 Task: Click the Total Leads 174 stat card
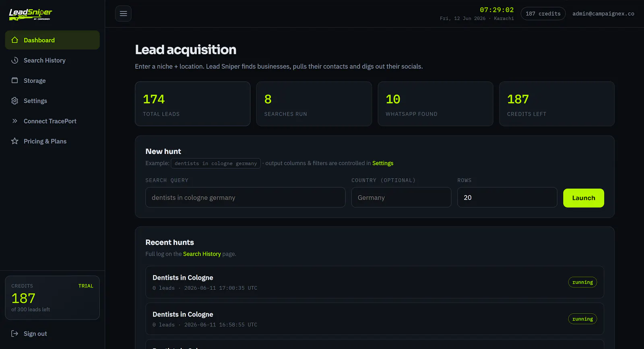tap(192, 104)
